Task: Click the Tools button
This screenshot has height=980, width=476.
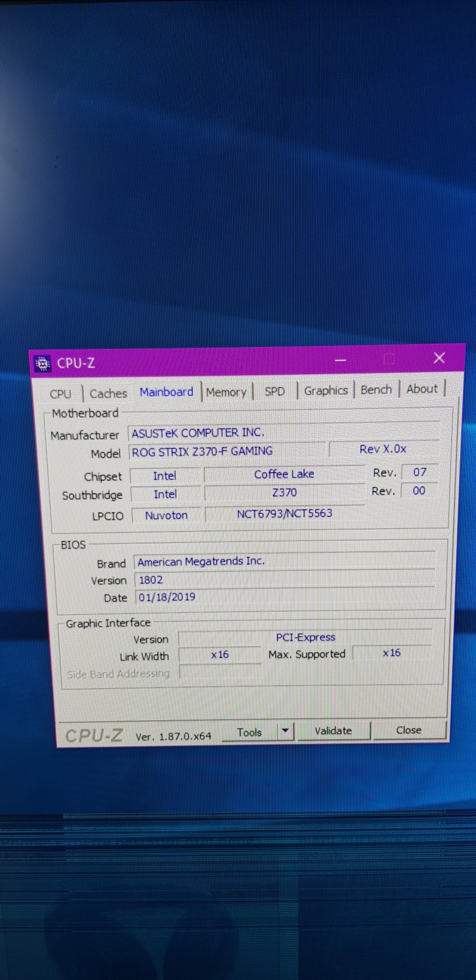Action: tap(249, 732)
